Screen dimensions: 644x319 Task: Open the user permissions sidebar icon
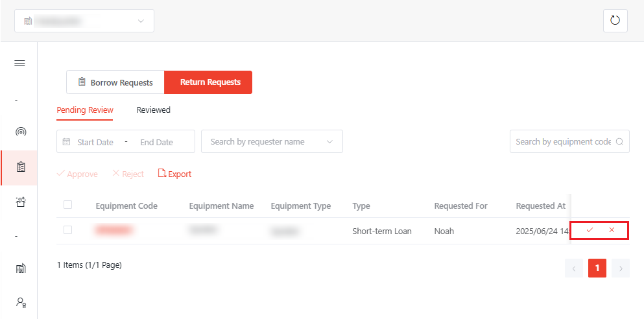tap(21, 303)
